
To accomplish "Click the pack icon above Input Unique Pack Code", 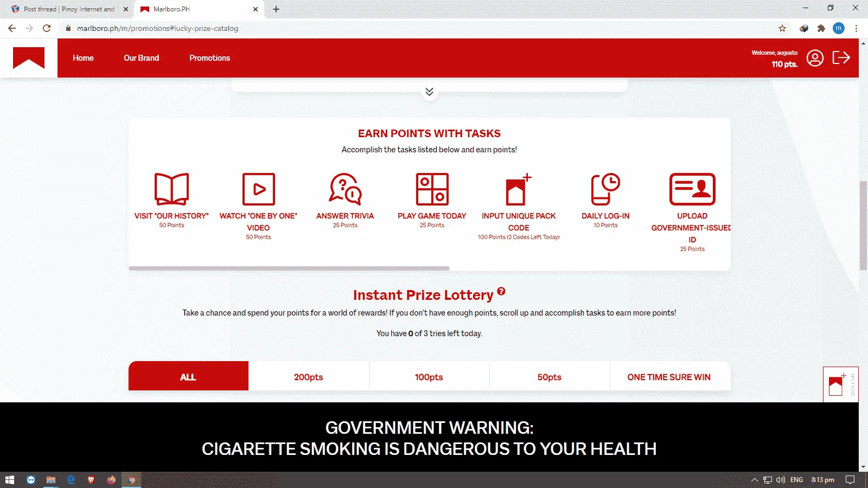I will [519, 189].
